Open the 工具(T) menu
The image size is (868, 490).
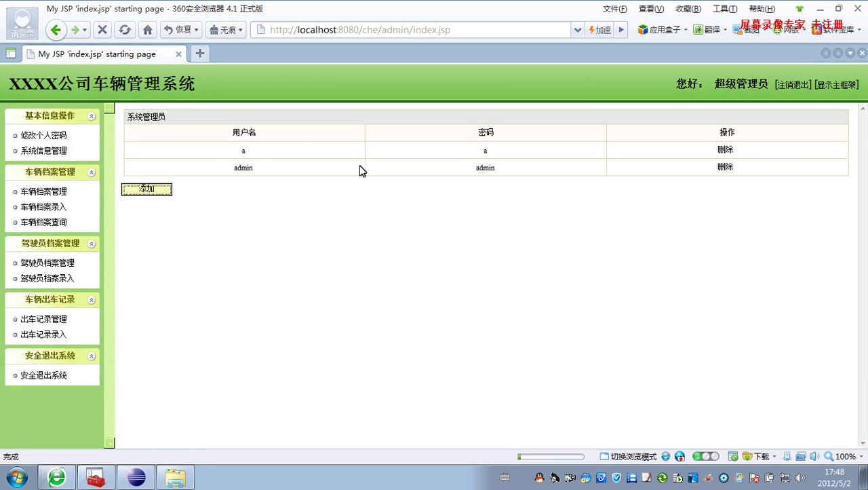coord(724,9)
